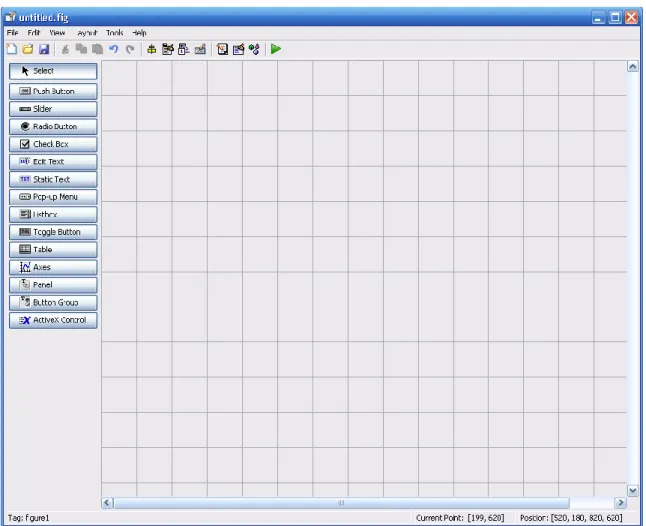The image size is (646, 526).
Task: Open the Property Inspector icon
Action: [x=239, y=49]
